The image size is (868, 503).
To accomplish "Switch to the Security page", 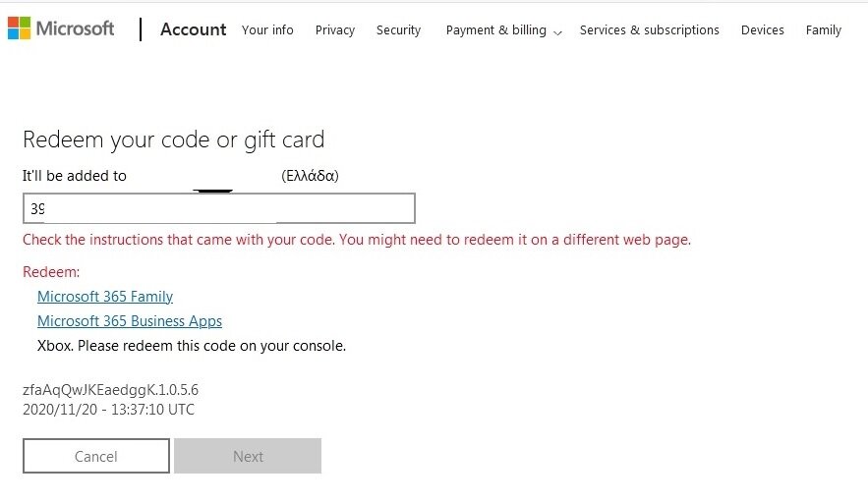I will [x=398, y=30].
